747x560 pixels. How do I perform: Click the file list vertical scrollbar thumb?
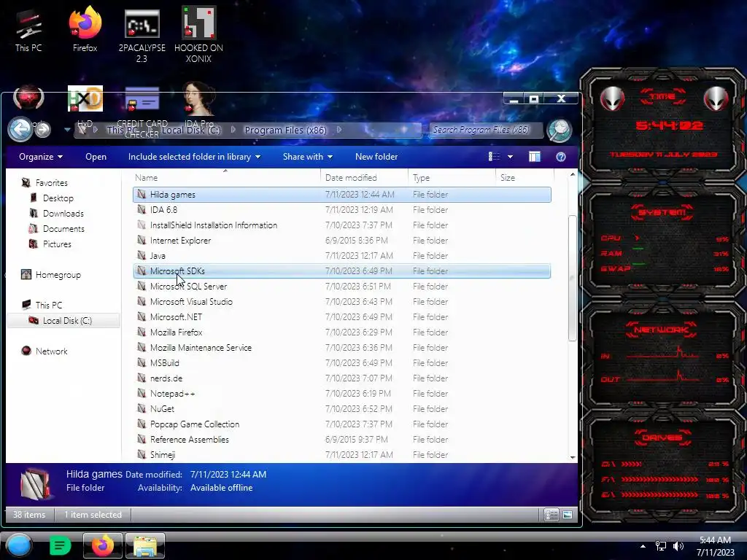(x=573, y=278)
